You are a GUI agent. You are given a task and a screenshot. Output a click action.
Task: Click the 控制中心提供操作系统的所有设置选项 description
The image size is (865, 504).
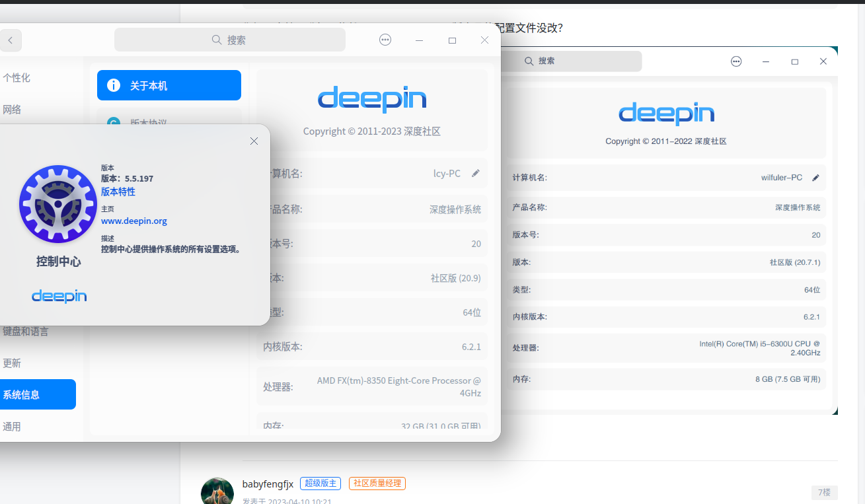click(x=172, y=249)
